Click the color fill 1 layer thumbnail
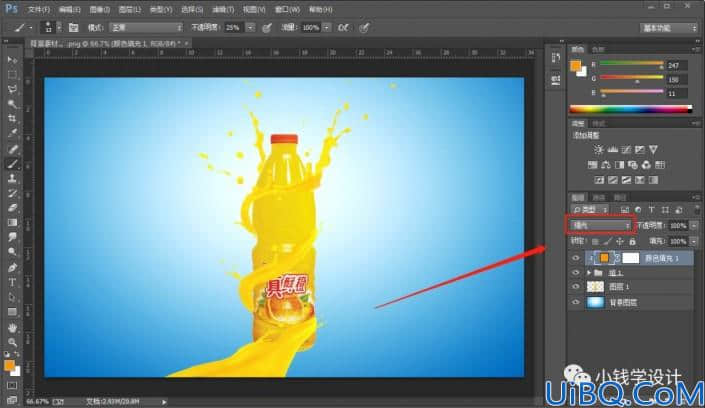705x408 pixels. coord(604,258)
